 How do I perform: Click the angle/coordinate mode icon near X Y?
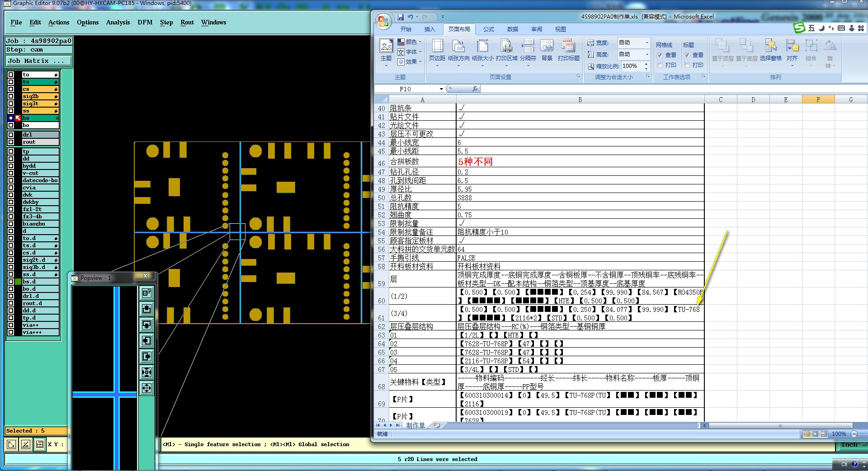(x=26, y=444)
